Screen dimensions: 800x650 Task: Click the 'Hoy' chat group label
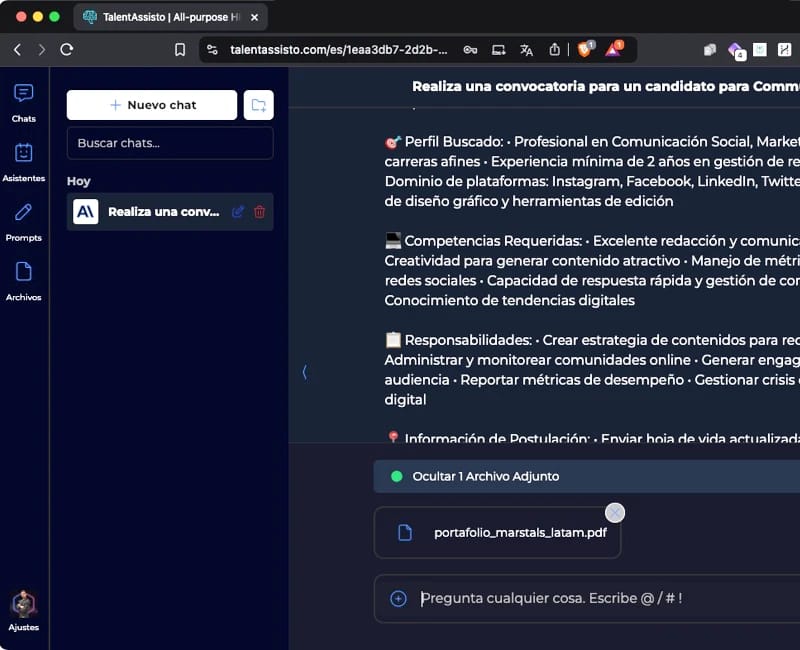click(79, 182)
